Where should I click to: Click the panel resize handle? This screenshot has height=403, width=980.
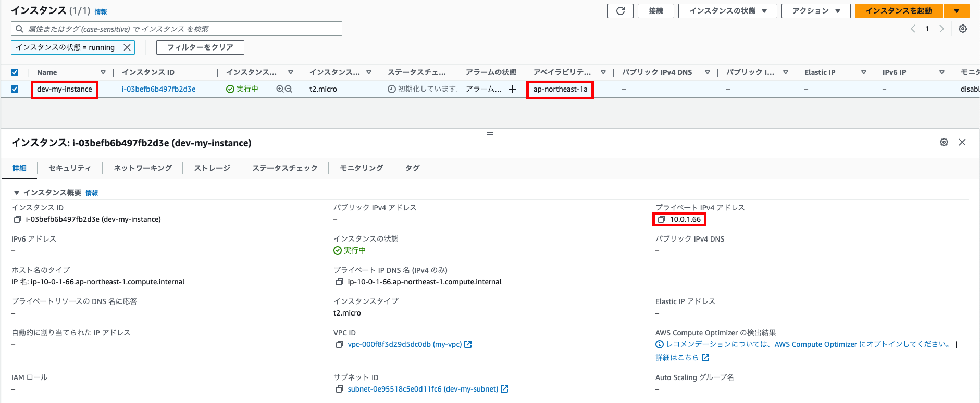(490, 134)
